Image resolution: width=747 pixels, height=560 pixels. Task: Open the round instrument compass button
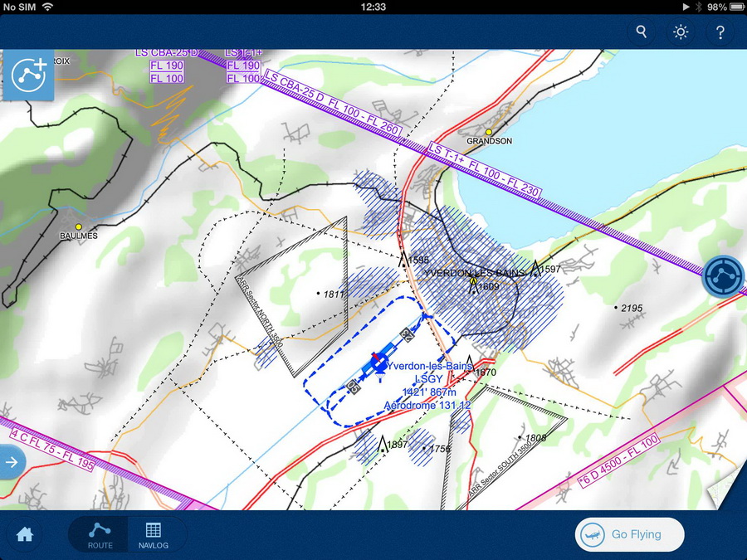click(722, 276)
